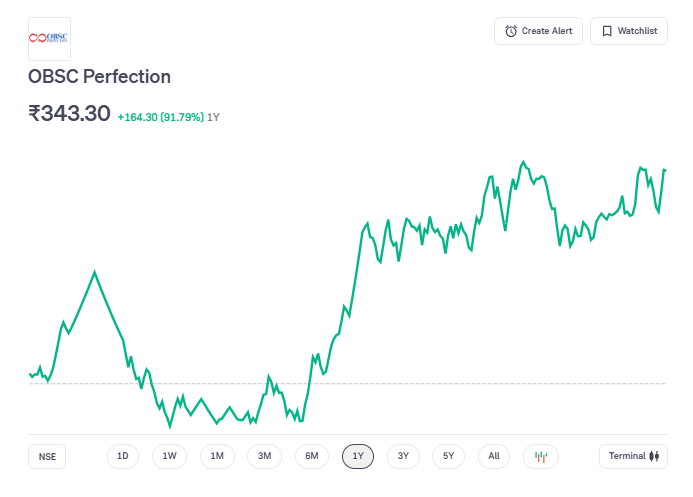This screenshot has width=693, height=497.
Task: Switch chart to 1M range
Action: point(217,456)
